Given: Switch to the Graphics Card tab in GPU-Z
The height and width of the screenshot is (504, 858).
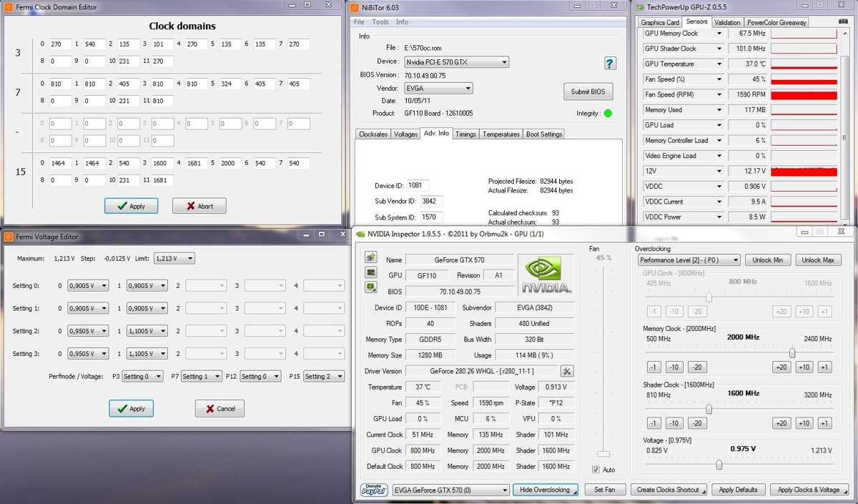Looking at the screenshot, I should coord(660,22).
